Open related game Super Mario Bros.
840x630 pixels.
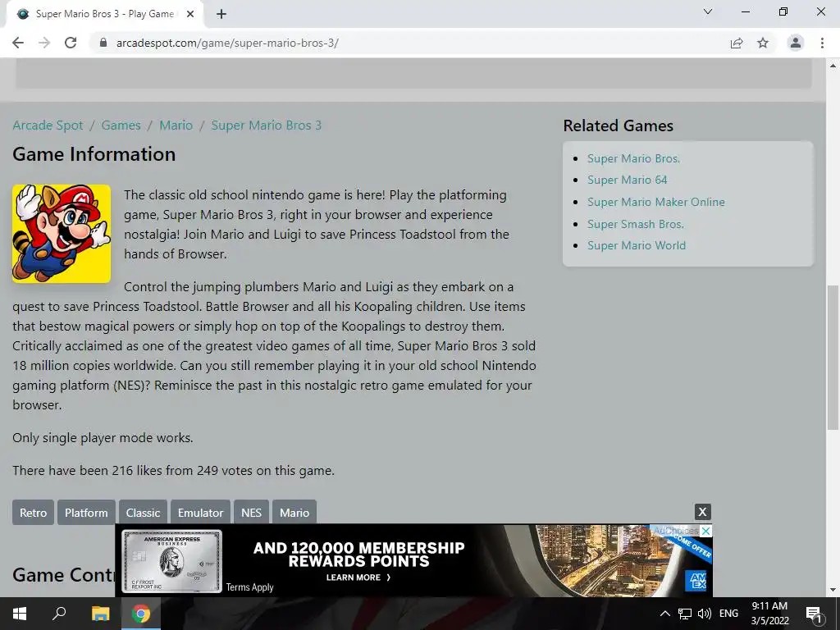coord(634,158)
